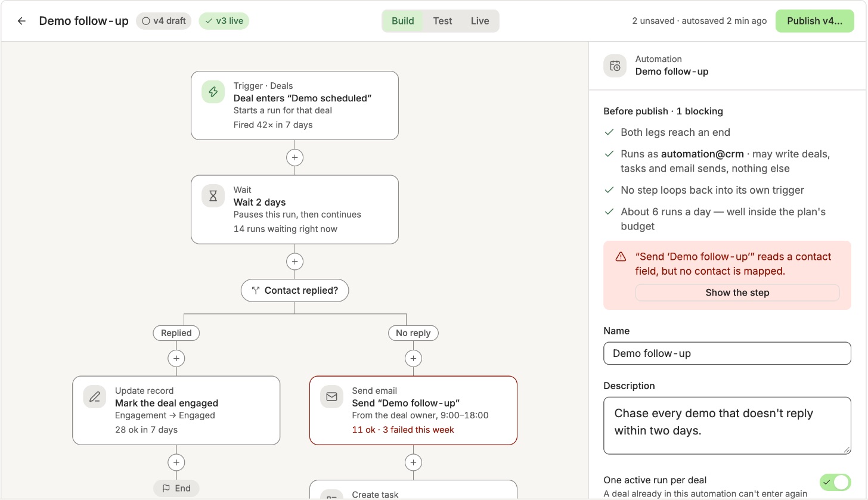Viewport: 868px width, 500px height.
Task: Click the "Demo follow-up" title in header
Action: pos(84,21)
